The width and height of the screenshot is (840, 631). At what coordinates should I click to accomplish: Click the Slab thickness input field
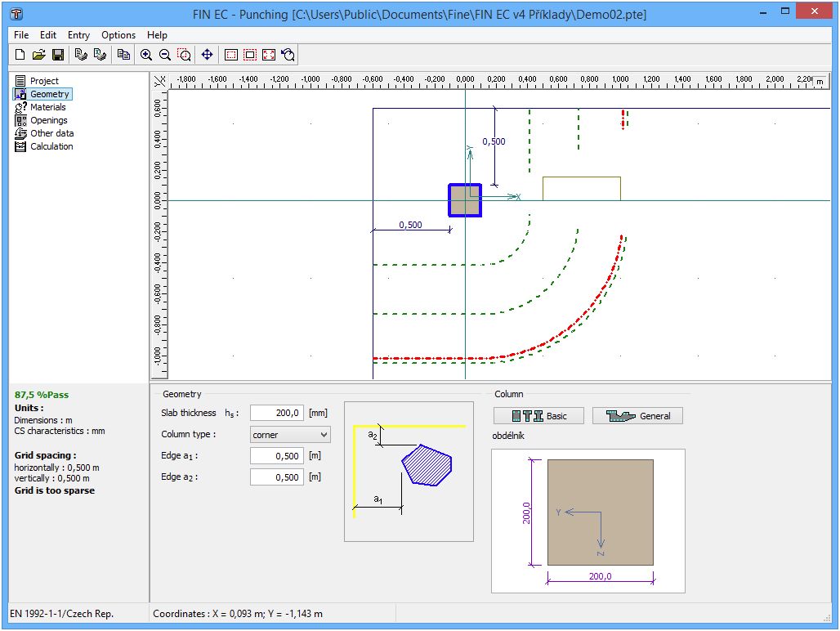[x=277, y=413]
